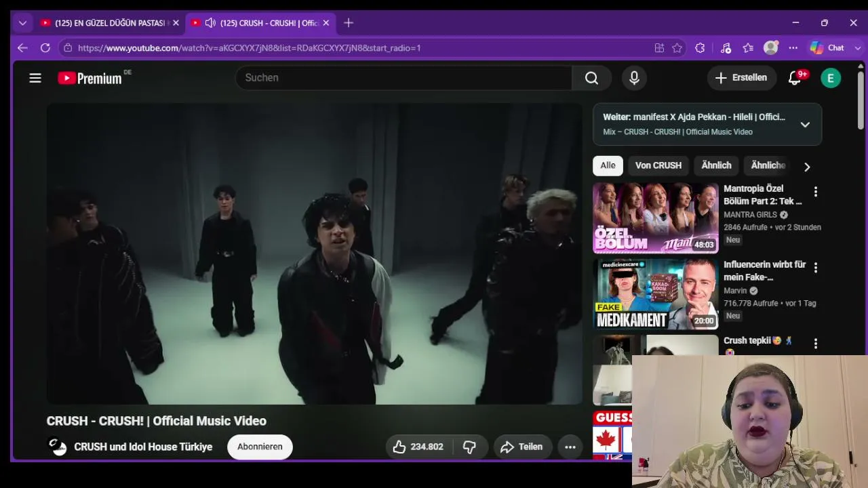The image size is (868, 488).
Task: Open the Mantropia 48:03 video thumbnail
Action: pos(655,218)
